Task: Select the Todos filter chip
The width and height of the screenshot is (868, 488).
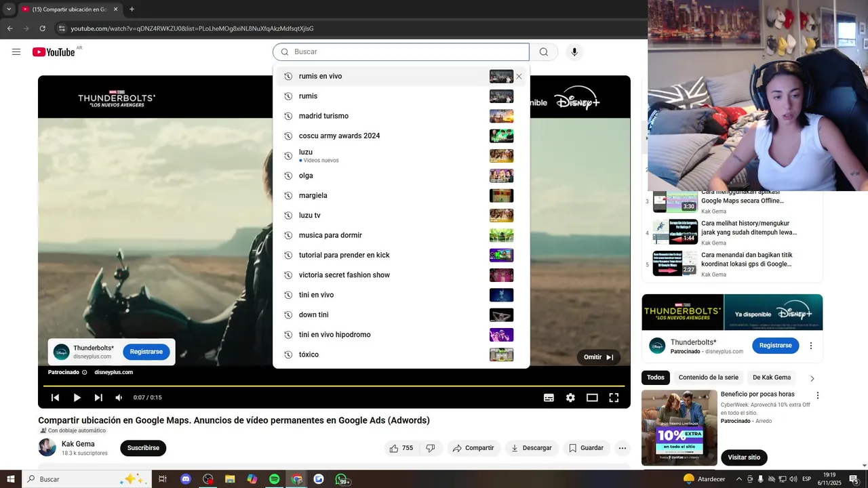Action: point(656,378)
